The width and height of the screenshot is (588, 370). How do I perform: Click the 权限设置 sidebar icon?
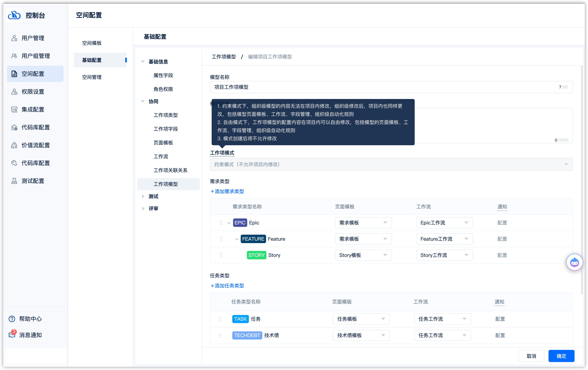[14, 92]
